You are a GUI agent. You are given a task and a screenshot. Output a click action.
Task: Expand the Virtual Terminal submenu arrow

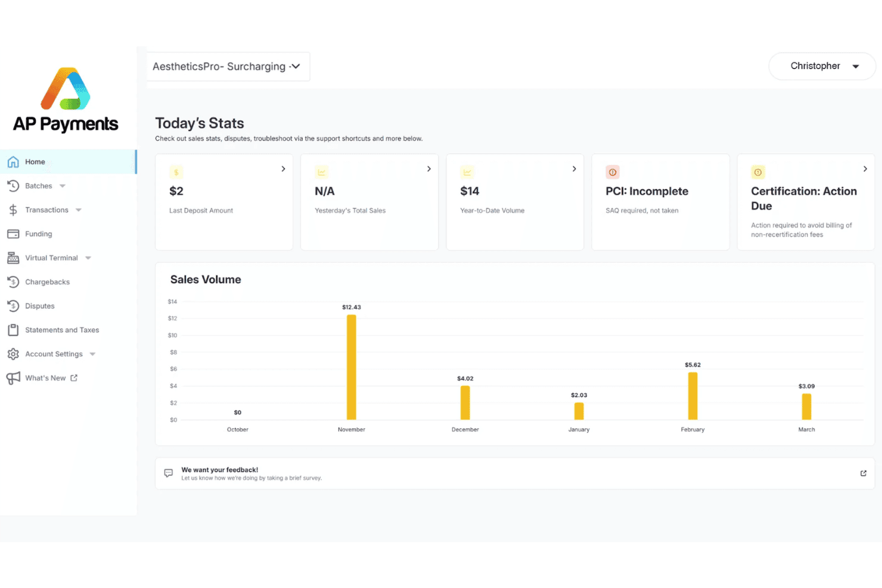tap(88, 258)
